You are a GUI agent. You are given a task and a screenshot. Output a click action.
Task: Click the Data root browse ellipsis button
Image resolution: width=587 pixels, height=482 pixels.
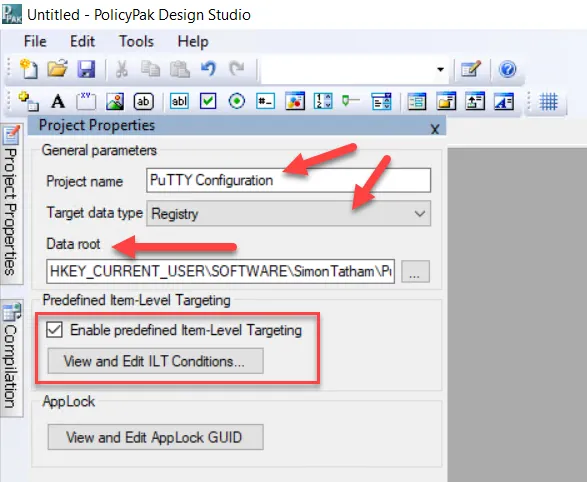(415, 271)
